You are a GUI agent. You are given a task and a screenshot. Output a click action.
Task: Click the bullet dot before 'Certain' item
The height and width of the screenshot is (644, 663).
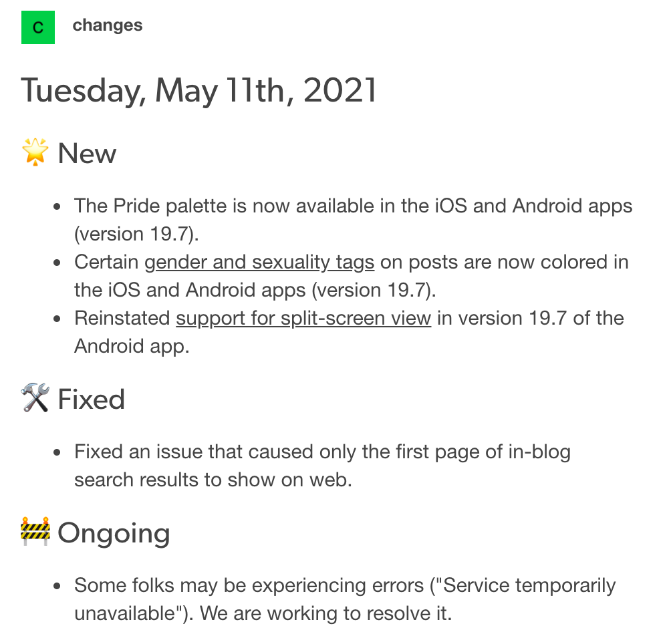pos(57,263)
